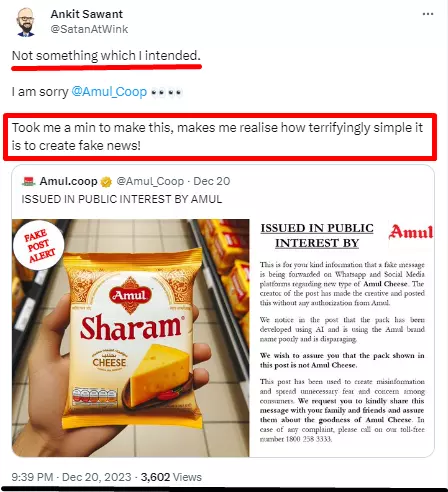Screen dimensions: 448x492
Task: Click the 3,602 Views counter
Action: coord(171,477)
